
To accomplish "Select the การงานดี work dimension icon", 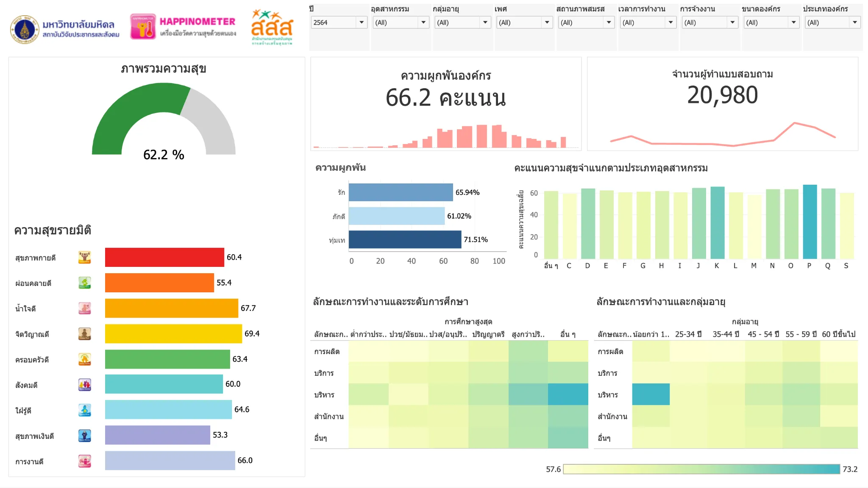I will click(x=85, y=461).
